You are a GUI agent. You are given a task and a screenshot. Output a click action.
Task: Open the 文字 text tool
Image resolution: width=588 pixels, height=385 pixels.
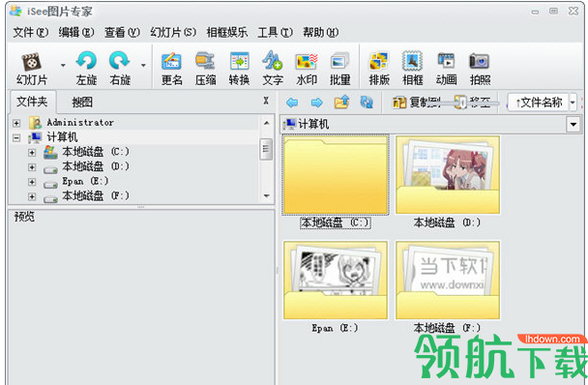(x=273, y=69)
